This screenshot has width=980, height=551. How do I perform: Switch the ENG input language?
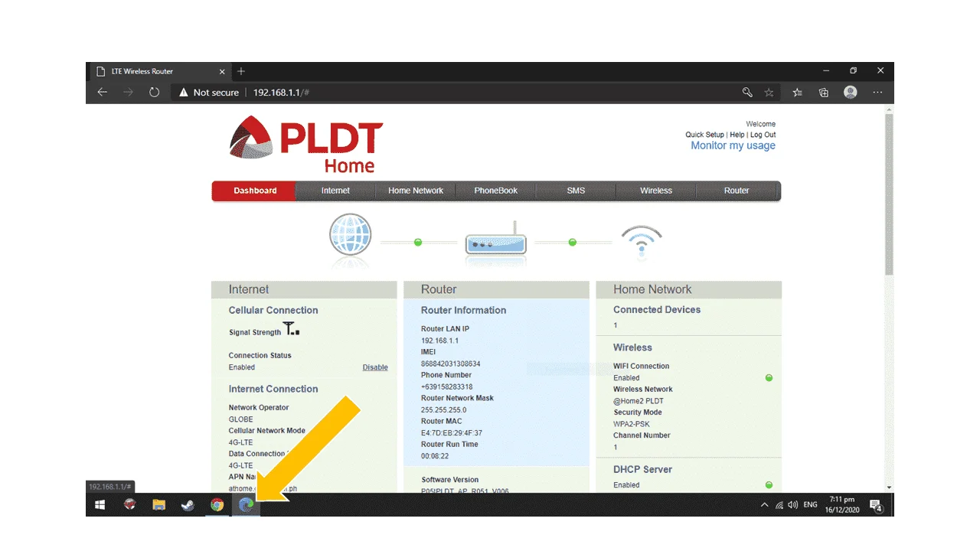(x=810, y=505)
